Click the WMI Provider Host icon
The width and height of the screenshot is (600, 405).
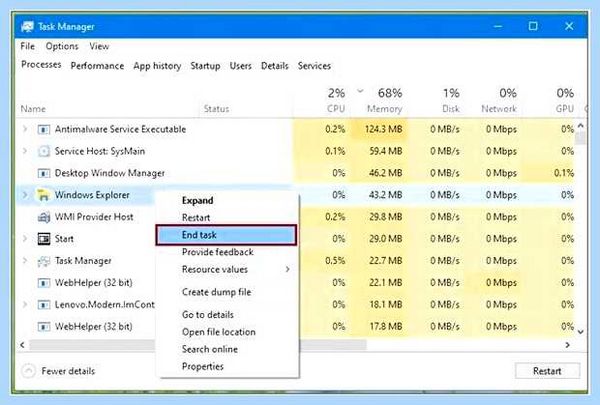pos(43,217)
